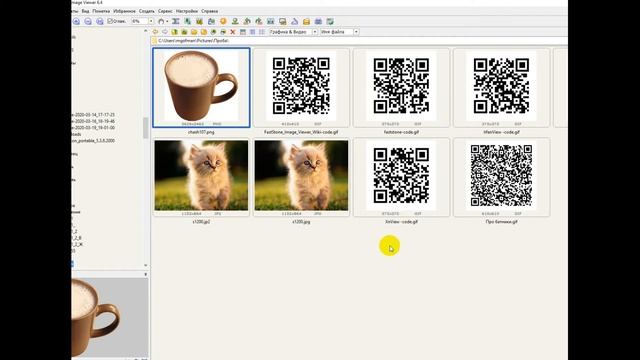Open the Создать menu
This screenshot has height=360, width=640.
click(147, 11)
